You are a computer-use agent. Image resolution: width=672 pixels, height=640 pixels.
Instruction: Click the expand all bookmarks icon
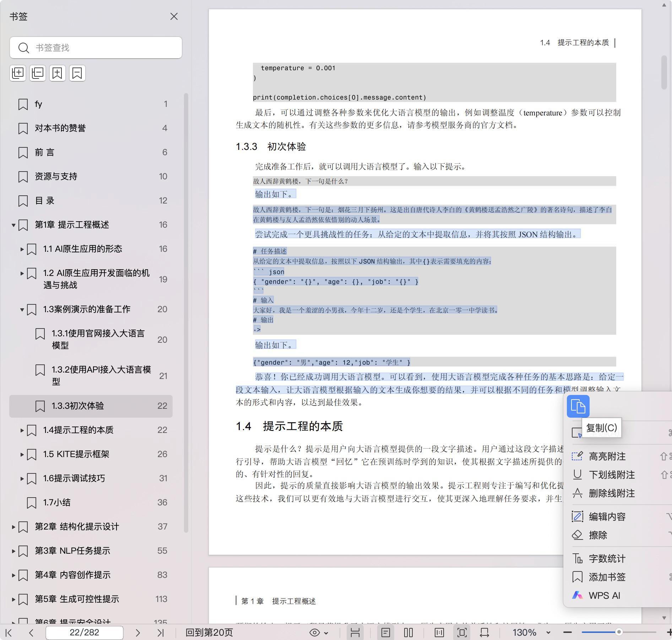pos(18,73)
